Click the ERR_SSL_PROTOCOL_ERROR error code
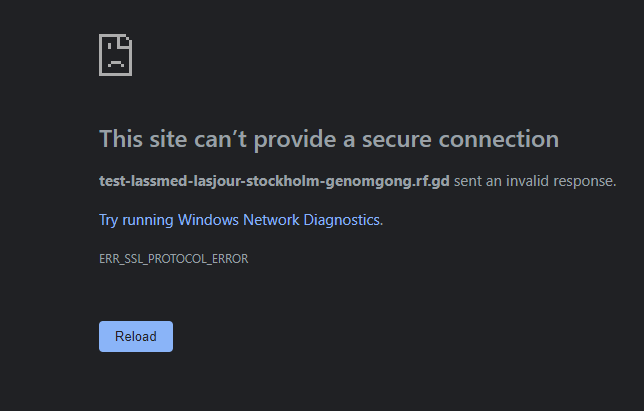The image size is (644, 411). click(173, 259)
